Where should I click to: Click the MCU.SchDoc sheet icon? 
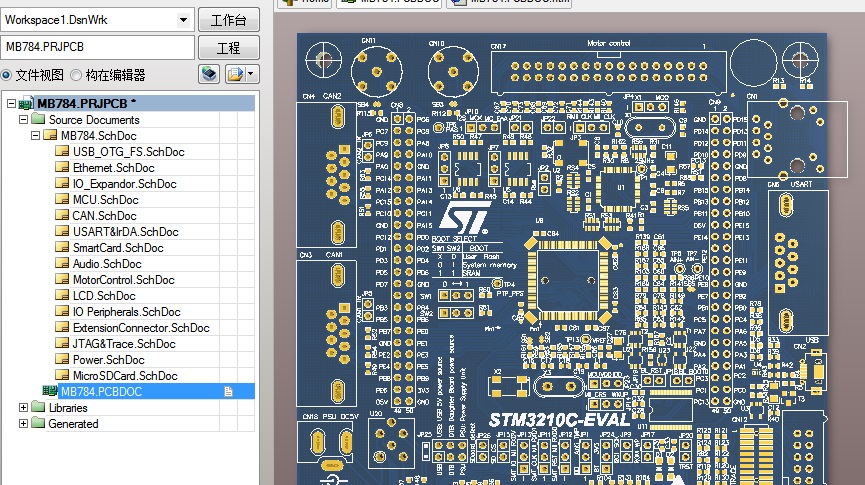click(x=62, y=199)
